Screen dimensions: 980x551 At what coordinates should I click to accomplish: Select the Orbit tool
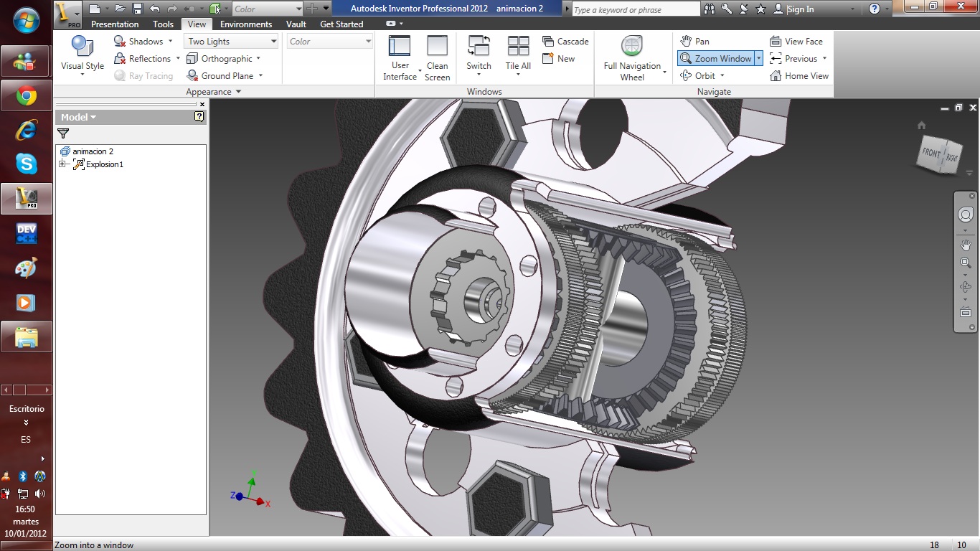(x=699, y=75)
